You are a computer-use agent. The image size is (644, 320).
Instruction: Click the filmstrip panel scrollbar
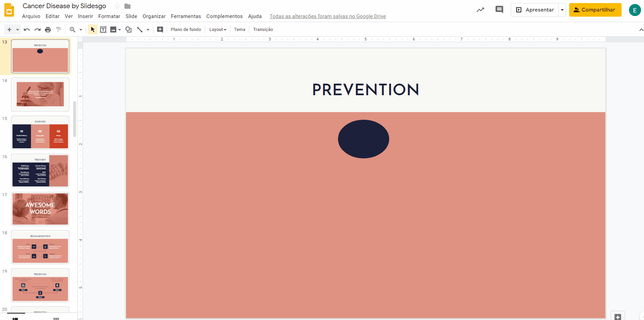[x=74, y=119]
